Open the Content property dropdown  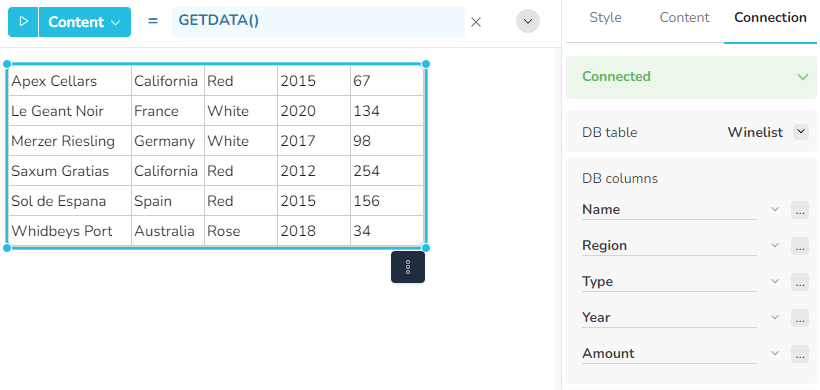(85, 22)
